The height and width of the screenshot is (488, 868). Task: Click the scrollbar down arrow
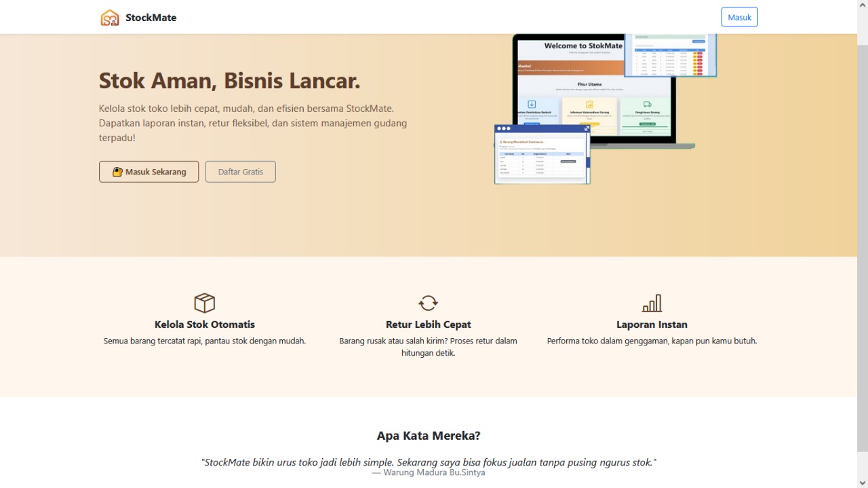pos(862,482)
